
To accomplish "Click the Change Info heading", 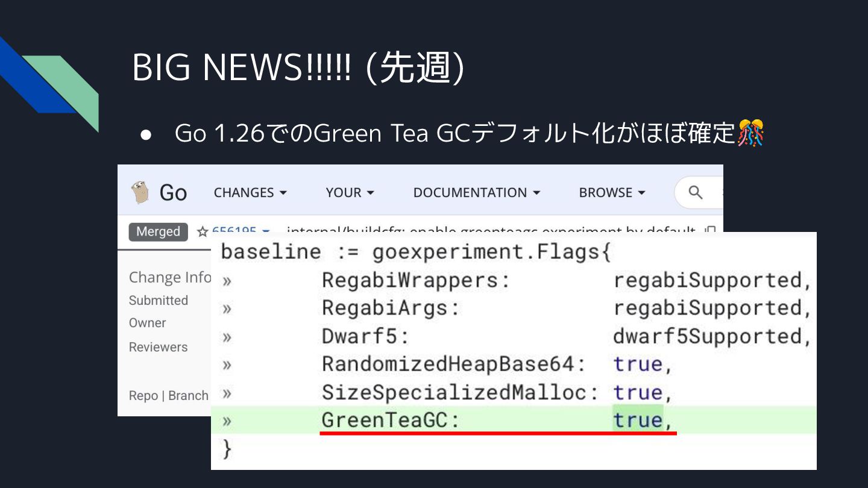I will tap(170, 277).
